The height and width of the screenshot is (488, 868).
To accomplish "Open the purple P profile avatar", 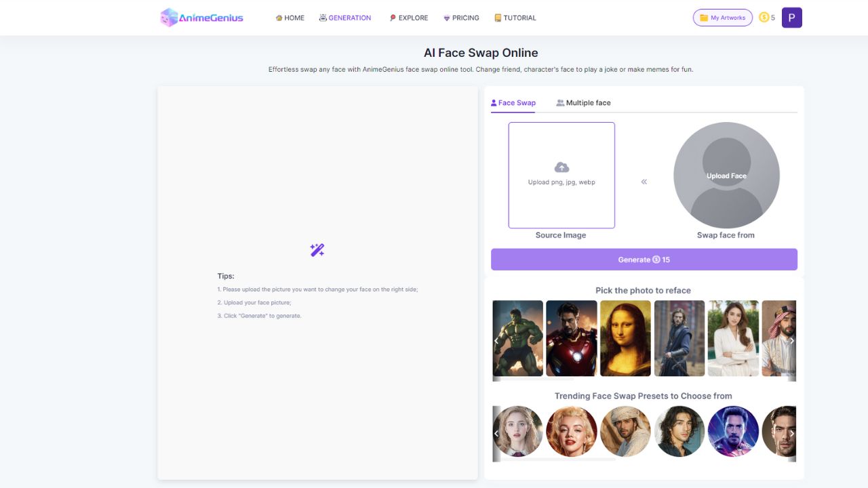I will [x=791, y=18].
